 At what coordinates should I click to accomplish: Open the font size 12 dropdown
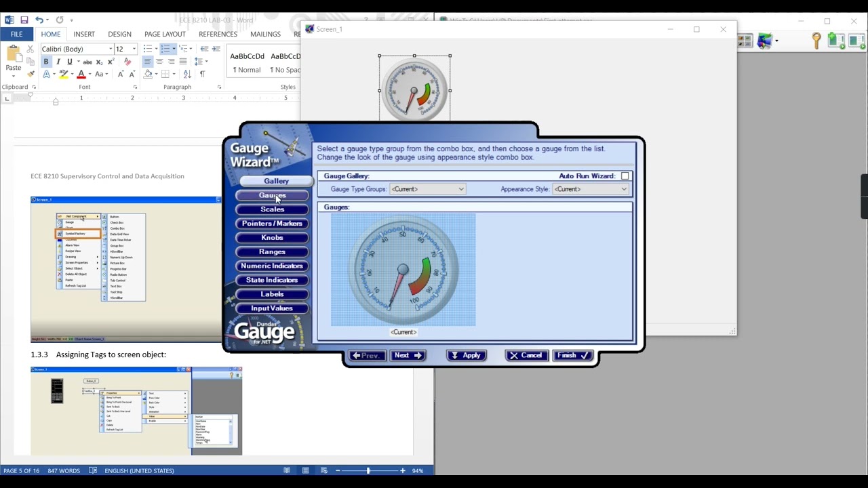click(134, 49)
